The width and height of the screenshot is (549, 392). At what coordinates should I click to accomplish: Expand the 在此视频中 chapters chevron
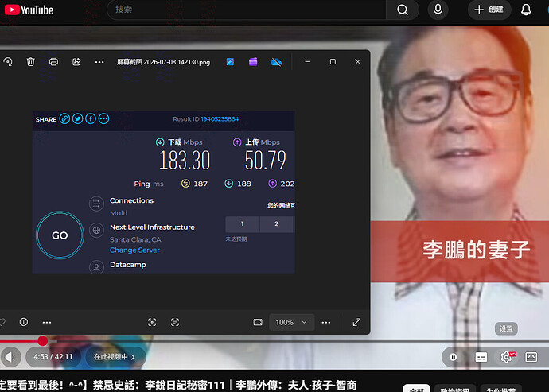133,357
